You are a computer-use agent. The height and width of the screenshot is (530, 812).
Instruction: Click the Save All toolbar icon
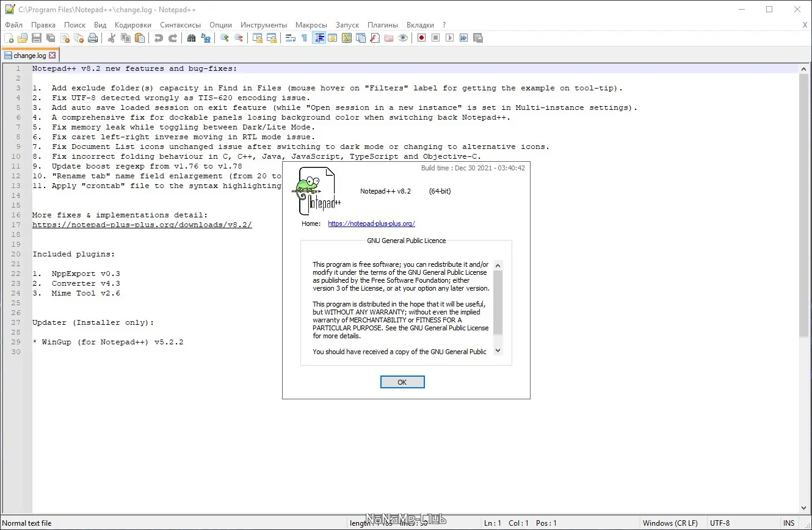coord(51,38)
